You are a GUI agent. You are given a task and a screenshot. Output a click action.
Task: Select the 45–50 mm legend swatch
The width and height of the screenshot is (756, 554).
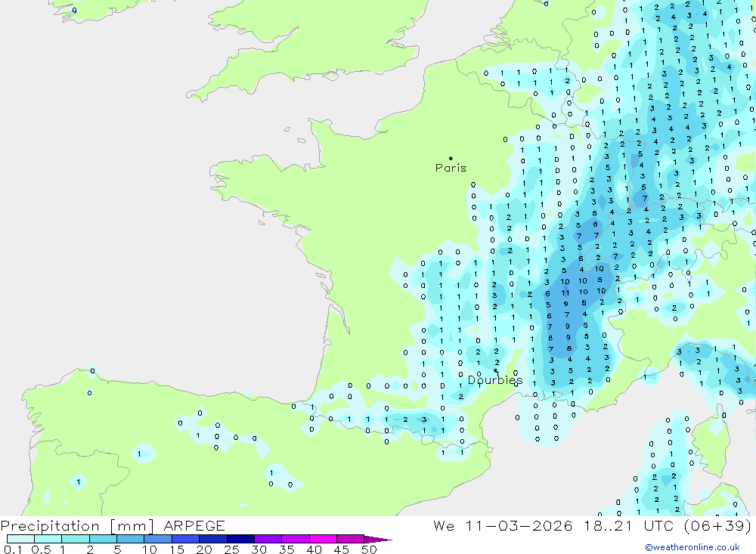(351, 539)
